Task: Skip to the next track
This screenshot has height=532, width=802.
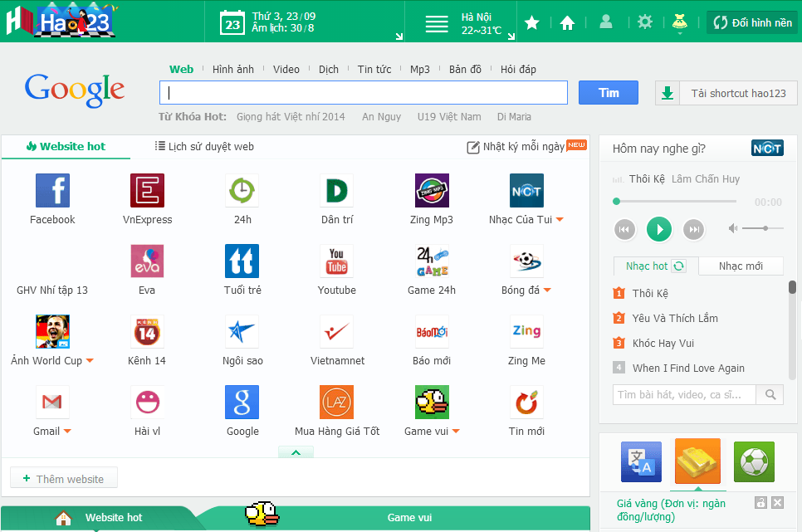Action: click(693, 229)
